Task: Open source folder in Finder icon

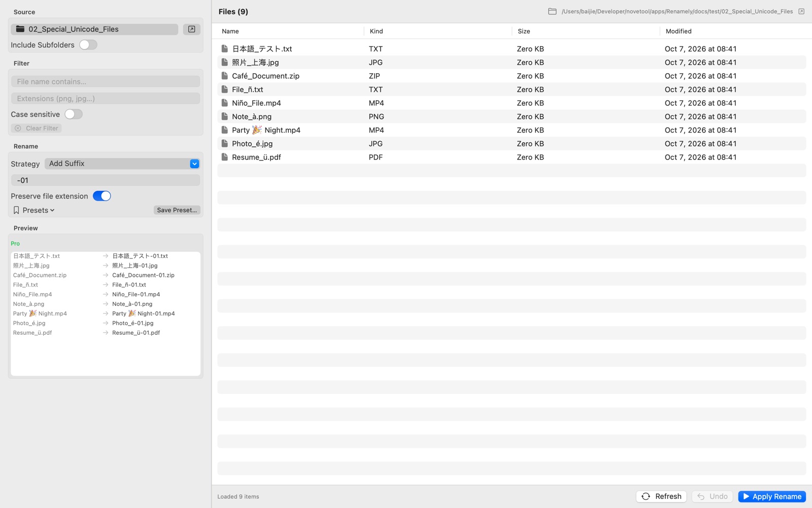Action: [192, 29]
